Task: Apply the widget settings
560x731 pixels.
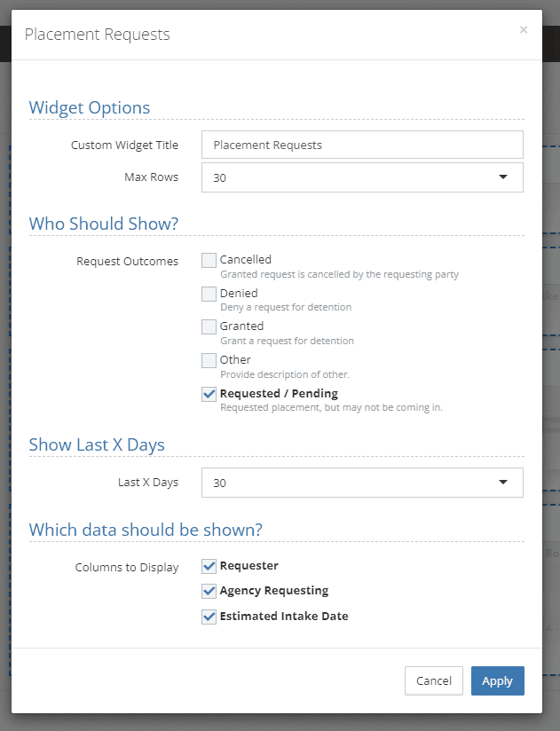Action: tap(498, 680)
